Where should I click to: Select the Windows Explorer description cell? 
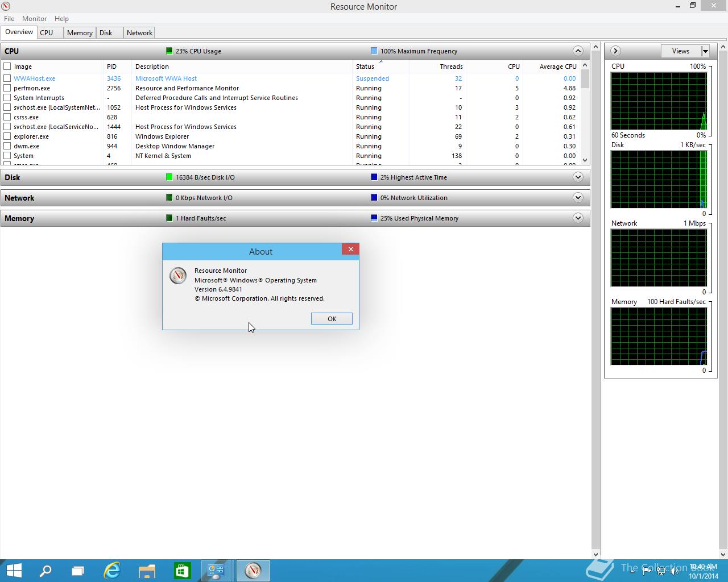(162, 136)
